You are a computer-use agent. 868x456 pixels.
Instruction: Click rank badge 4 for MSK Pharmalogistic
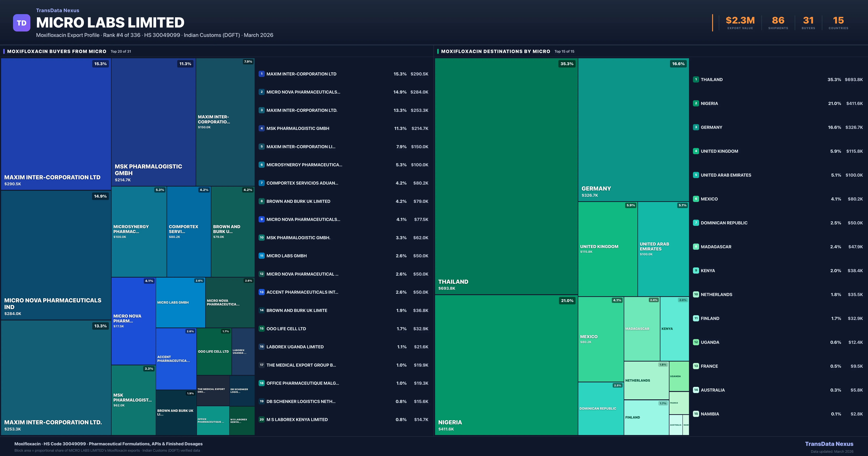[x=261, y=128]
